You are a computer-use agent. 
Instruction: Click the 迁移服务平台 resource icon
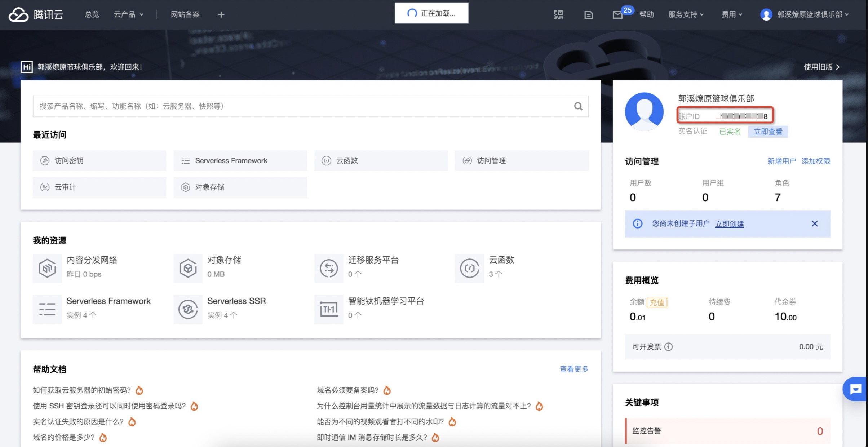[x=328, y=268]
